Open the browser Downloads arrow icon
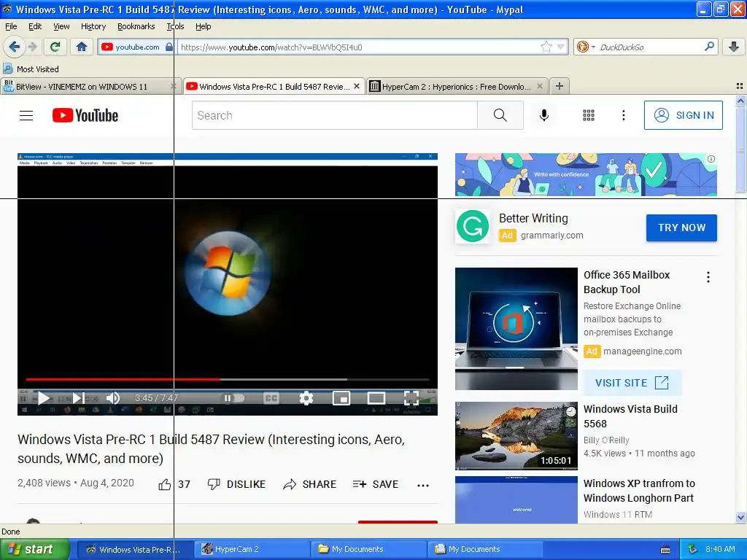This screenshot has width=747, height=560. click(x=734, y=47)
